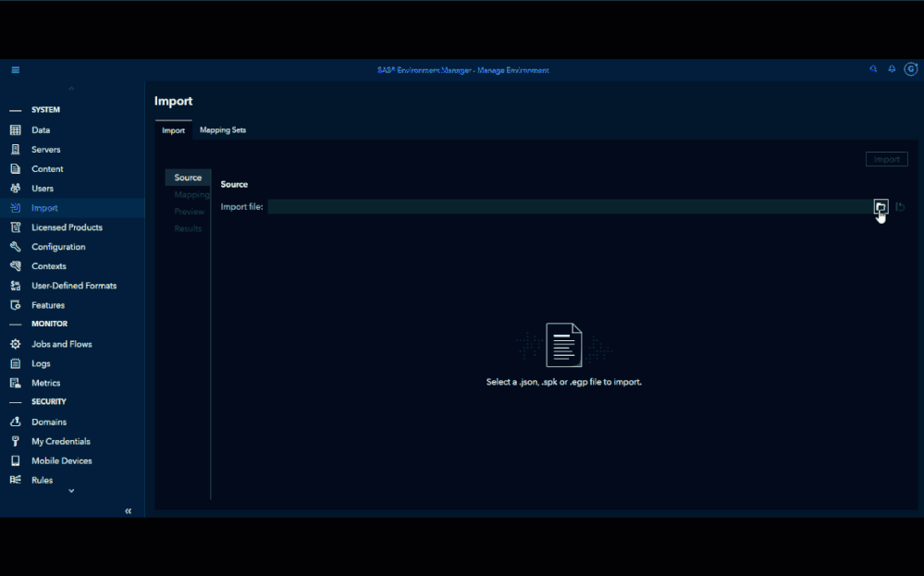
Task: Open Configuration in sidebar
Action: [x=58, y=247]
